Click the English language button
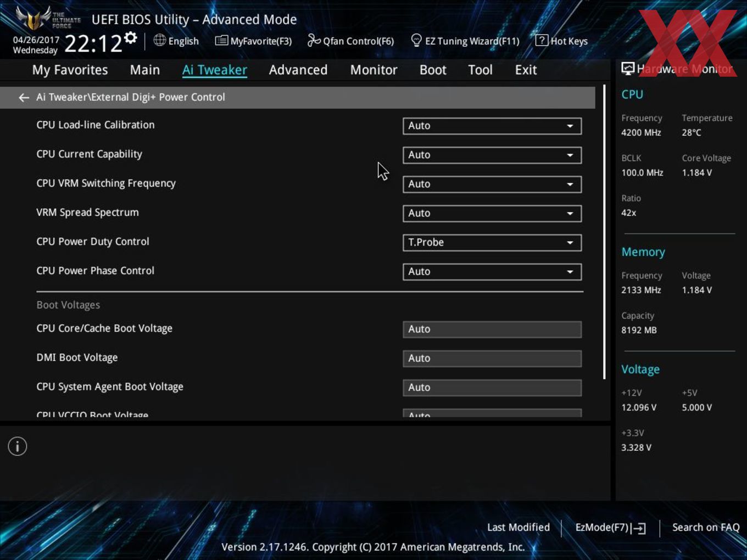 click(x=176, y=41)
